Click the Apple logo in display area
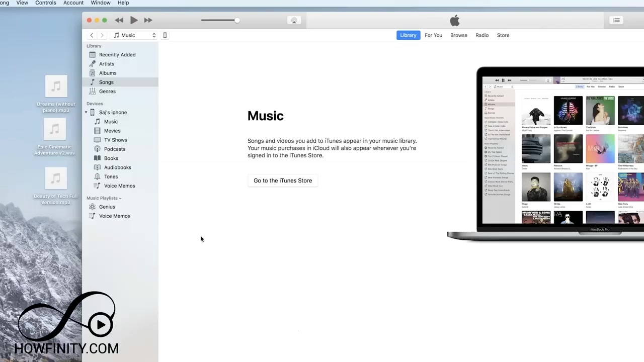 pos(455,20)
